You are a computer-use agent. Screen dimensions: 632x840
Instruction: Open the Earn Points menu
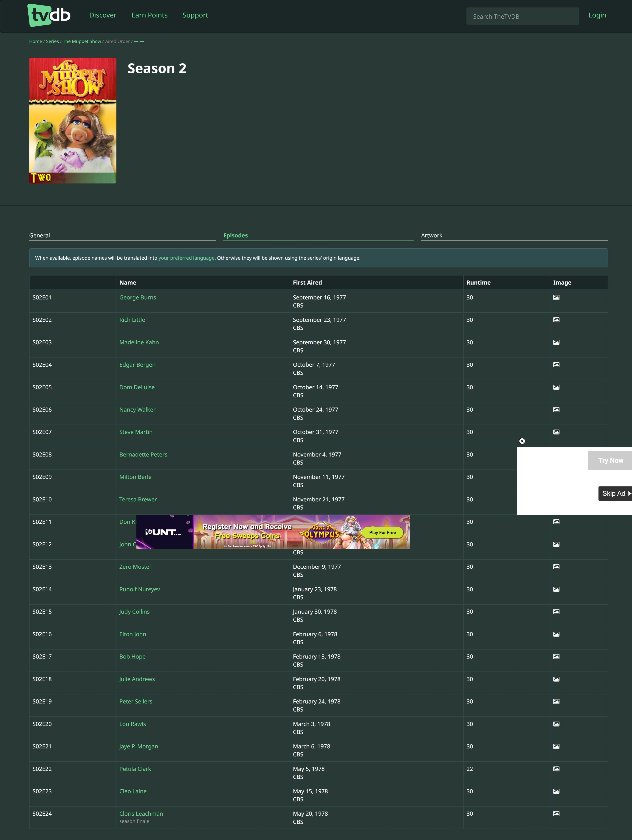click(x=149, y=15)
